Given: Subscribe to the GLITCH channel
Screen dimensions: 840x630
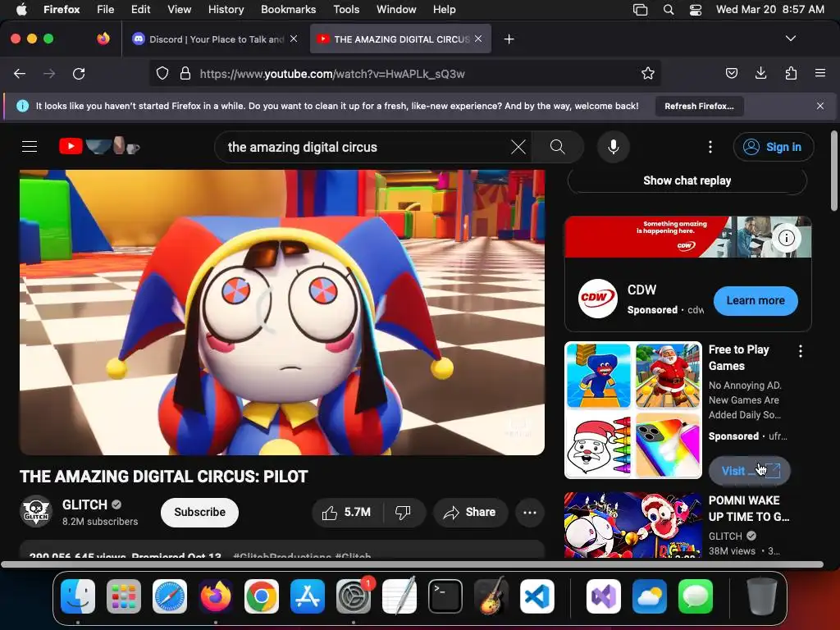Looking at the screenshot, I should click(200, 512).
